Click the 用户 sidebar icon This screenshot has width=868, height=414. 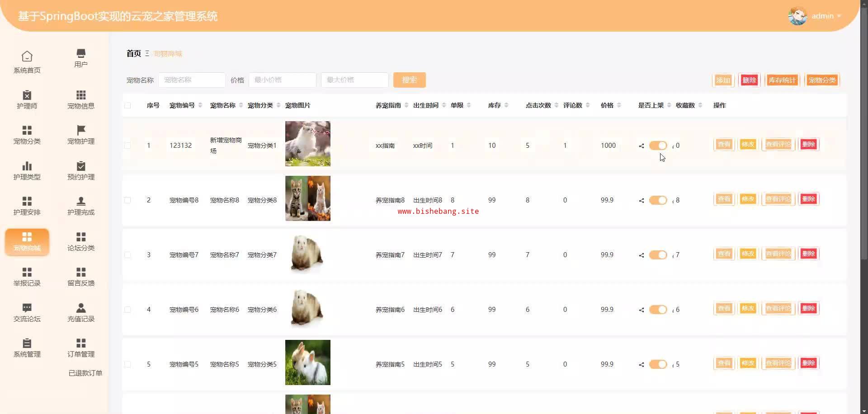(81, 53)
